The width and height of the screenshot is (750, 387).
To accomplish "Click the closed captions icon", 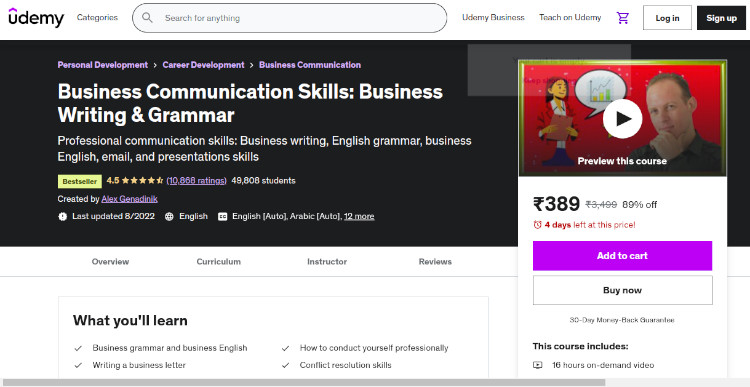I will click(222, 216).
